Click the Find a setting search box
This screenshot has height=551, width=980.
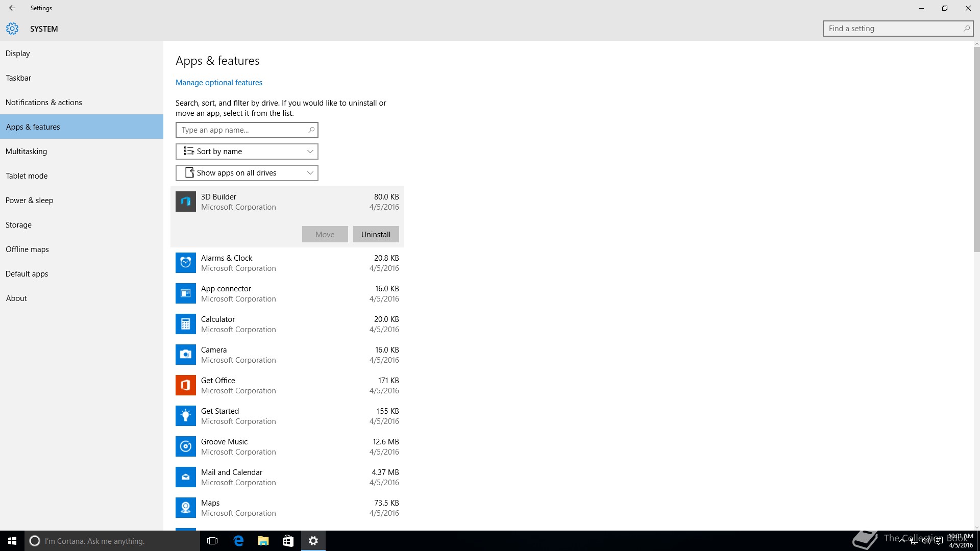coord(898,29)
